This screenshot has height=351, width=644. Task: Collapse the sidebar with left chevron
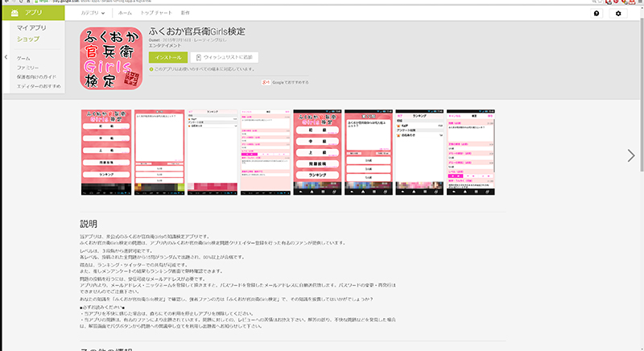(6, 58)
